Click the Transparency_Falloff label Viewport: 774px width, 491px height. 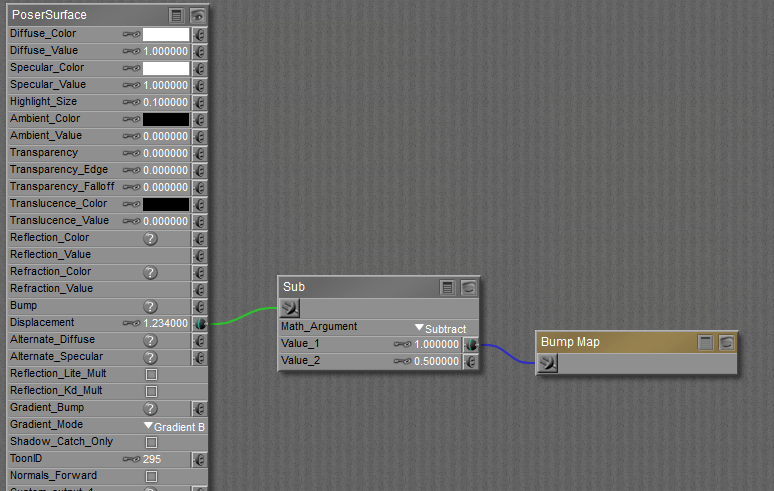click(62, 187)
